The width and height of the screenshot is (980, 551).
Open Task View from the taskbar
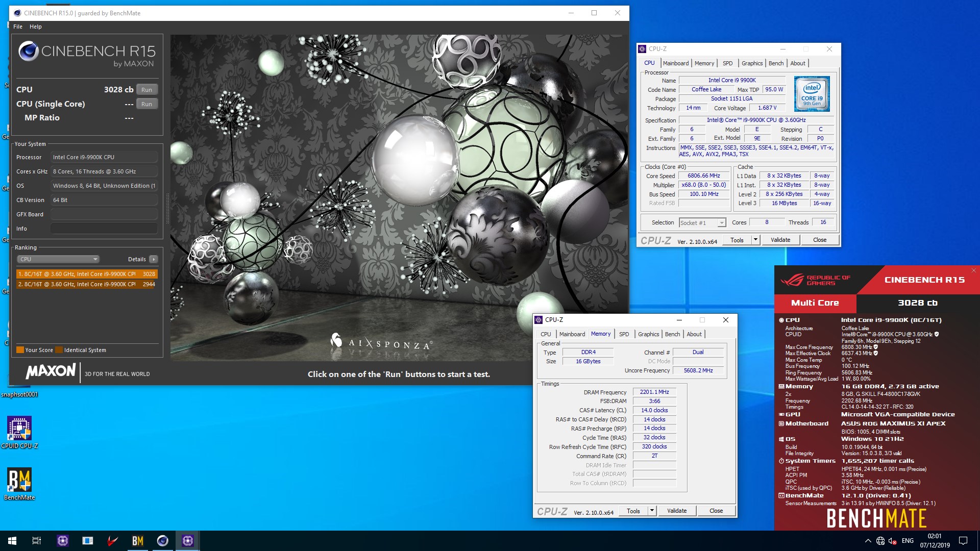[x=37, y=541]
